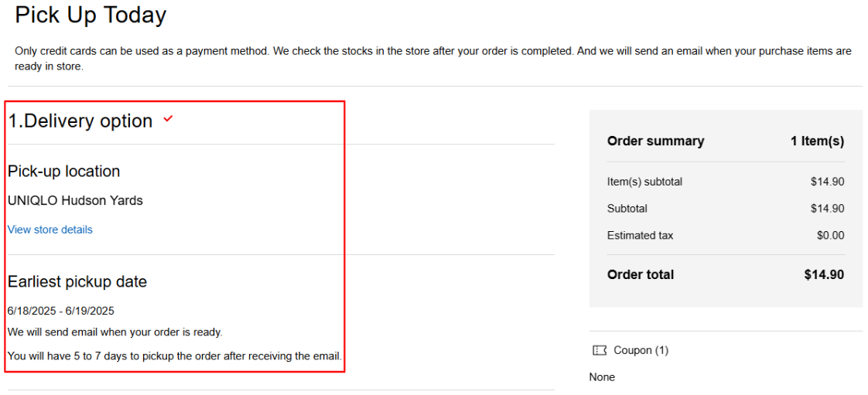The height and width of the screenshot is (395, 868).
Task: Click the Estimated tax label
Action: [x=640, y=235]
